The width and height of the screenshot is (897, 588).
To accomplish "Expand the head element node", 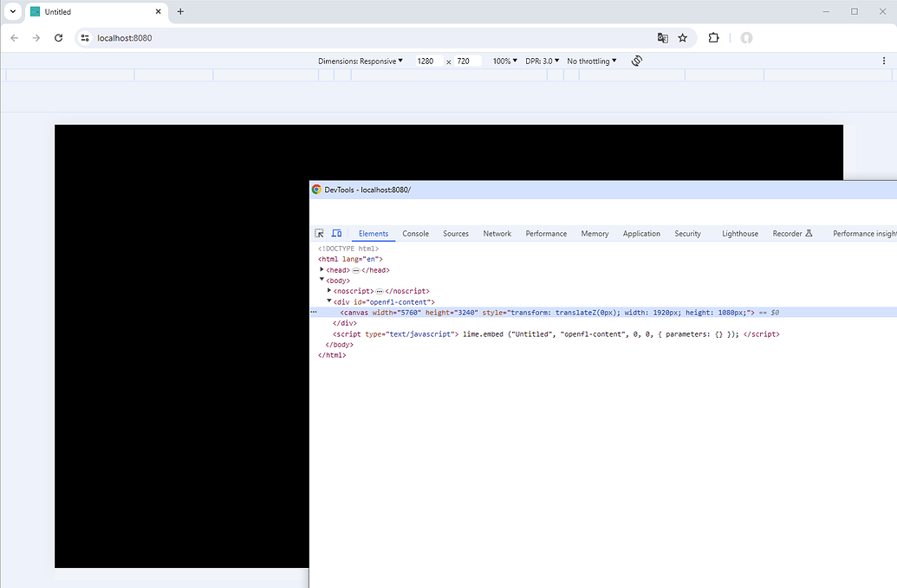I will (322, 269).
